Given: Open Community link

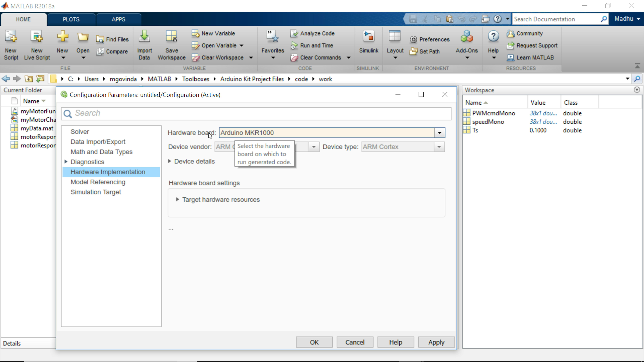Looking at the screenshot, I should [x=525, y=33].
